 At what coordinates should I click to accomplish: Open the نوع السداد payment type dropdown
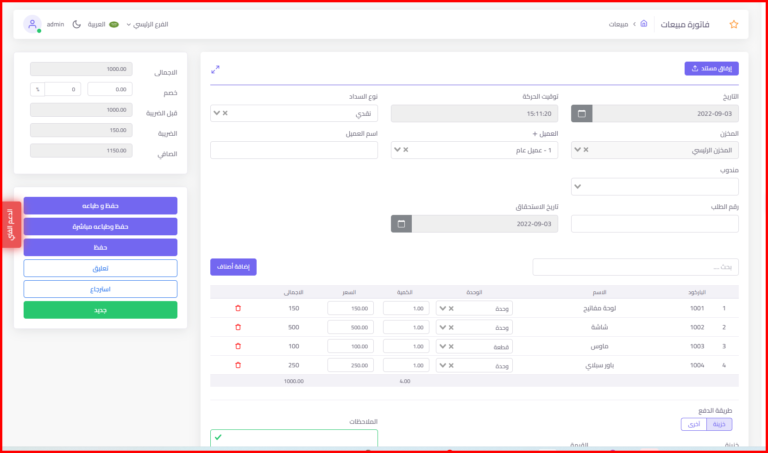[x=294, y=113]
